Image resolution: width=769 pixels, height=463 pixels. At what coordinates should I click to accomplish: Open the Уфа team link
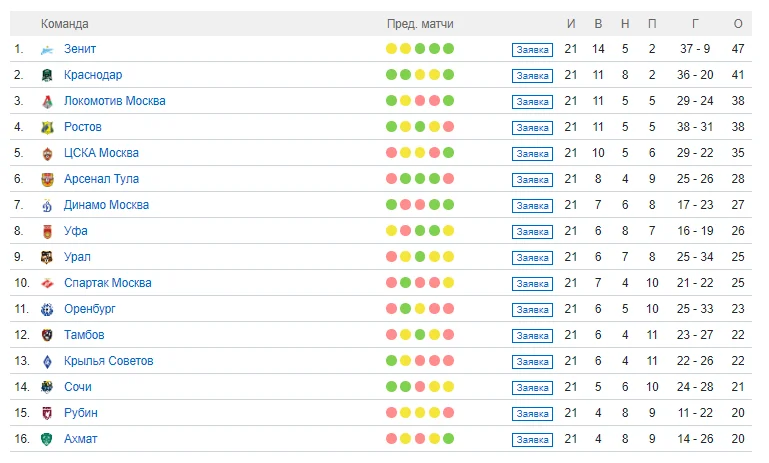(x=76, y=231)
